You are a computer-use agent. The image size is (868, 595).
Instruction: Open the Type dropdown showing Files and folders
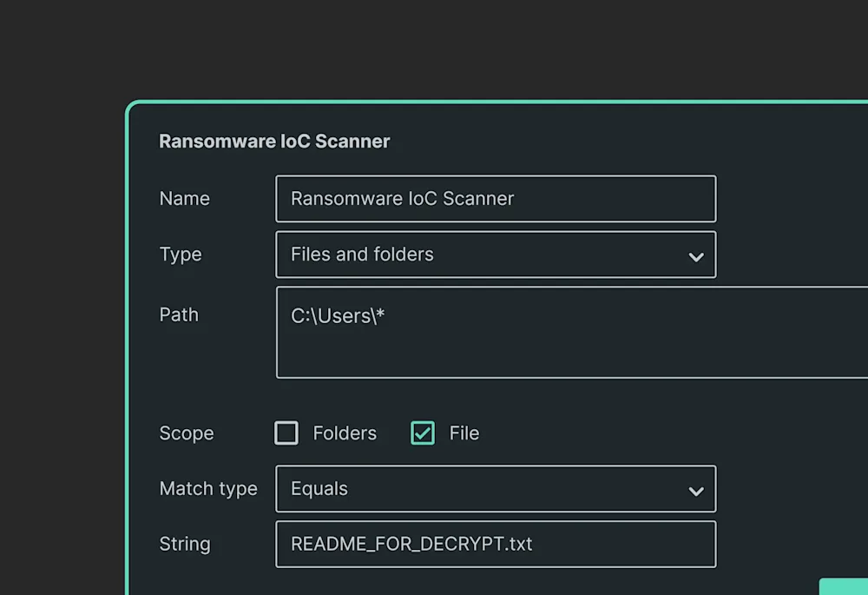(x=496, y=255)
